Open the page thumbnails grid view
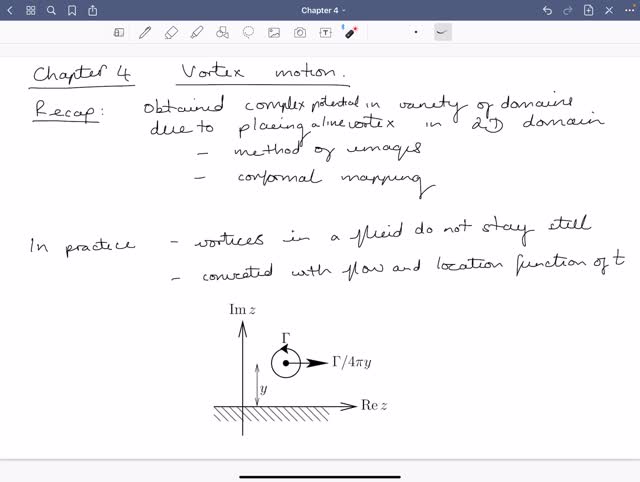The image size is (640, 482). pos(31,10)
